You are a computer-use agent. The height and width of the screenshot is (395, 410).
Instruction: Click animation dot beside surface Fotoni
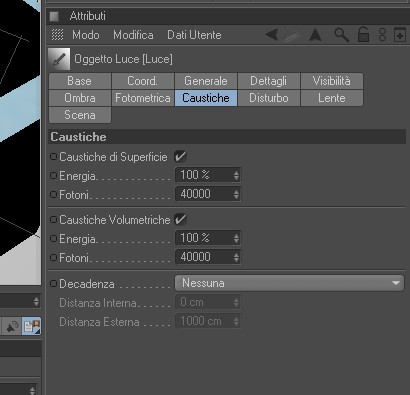[53, 194]
